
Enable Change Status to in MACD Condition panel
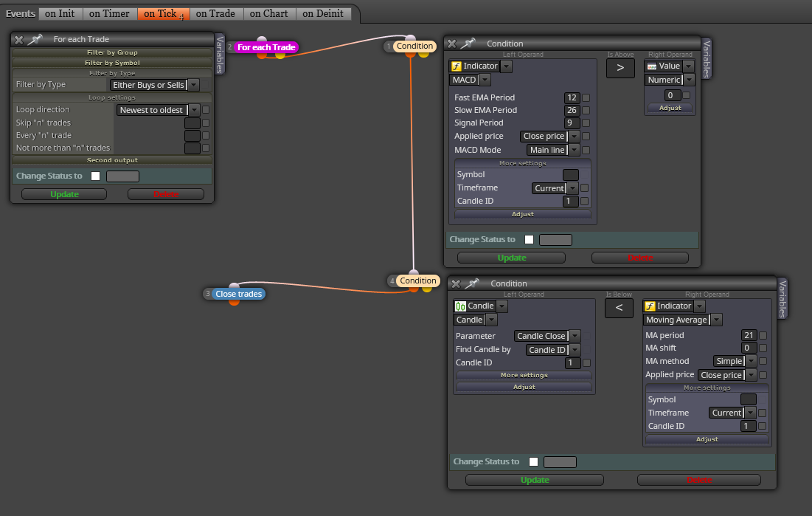[x=529, y=240]
